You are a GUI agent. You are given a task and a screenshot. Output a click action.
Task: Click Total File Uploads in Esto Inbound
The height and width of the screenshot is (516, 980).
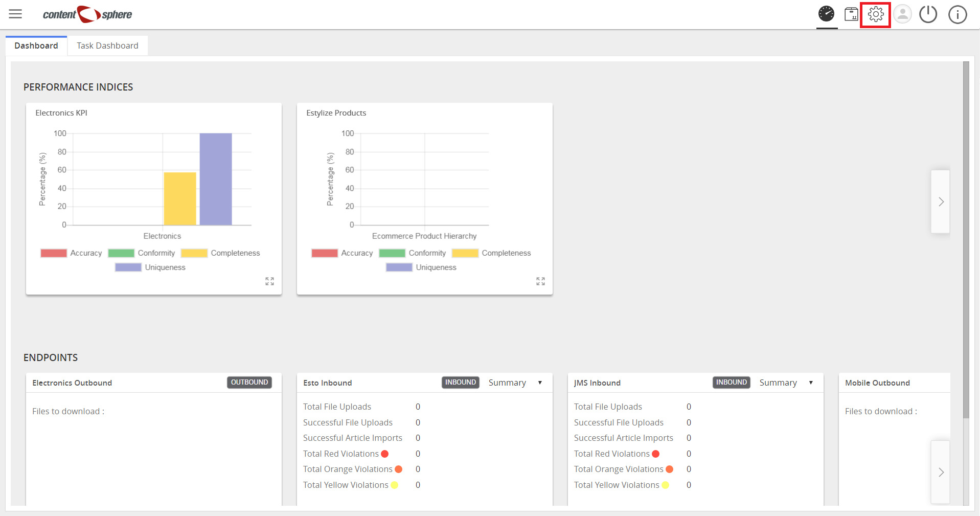[x=337, y=407]
